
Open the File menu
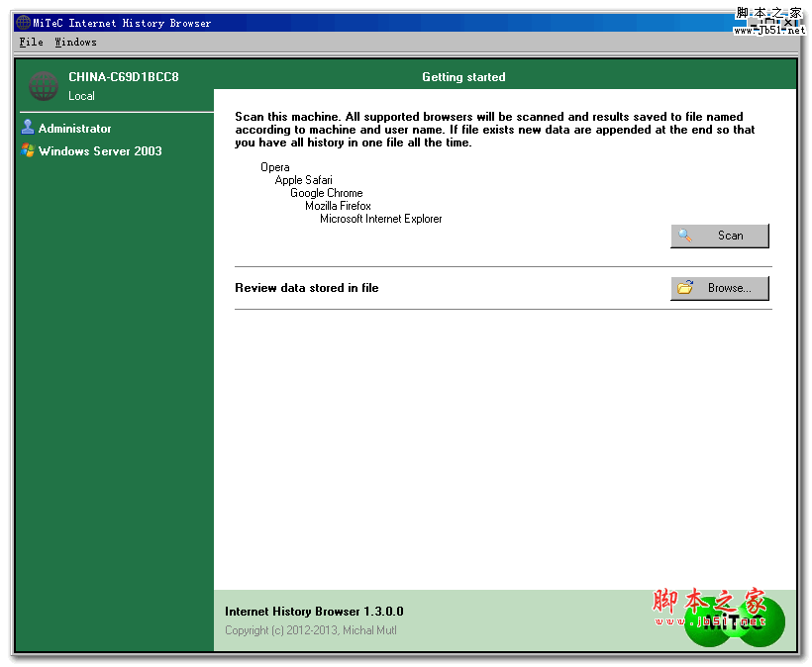[31, 42]
